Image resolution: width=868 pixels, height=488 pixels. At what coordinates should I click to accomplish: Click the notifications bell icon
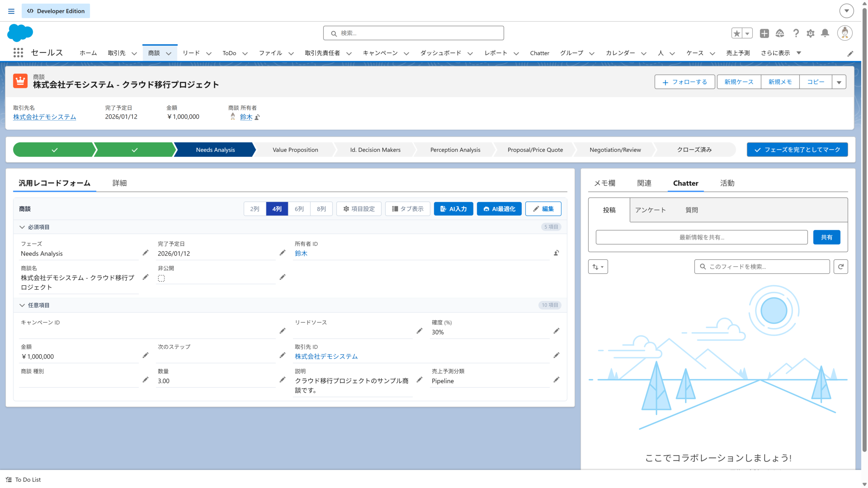pos(825,33)
